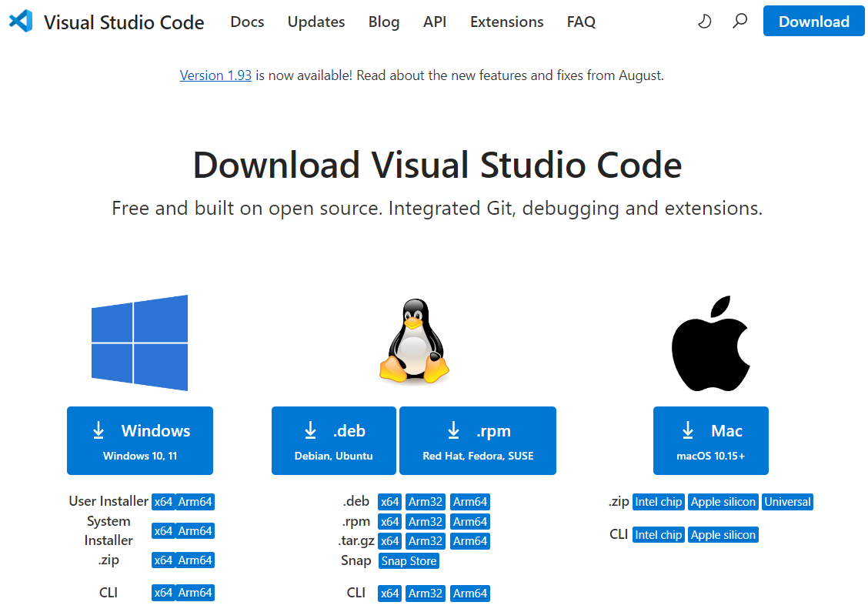The image size is (868, 612).
Task: Download Linux CLI Arm64
Action: (470, 594)
